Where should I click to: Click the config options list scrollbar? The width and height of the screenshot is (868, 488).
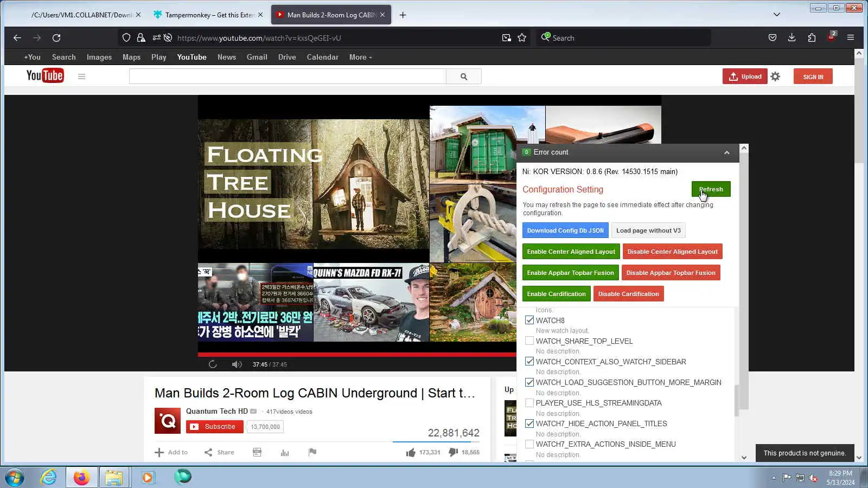(737, 400)
